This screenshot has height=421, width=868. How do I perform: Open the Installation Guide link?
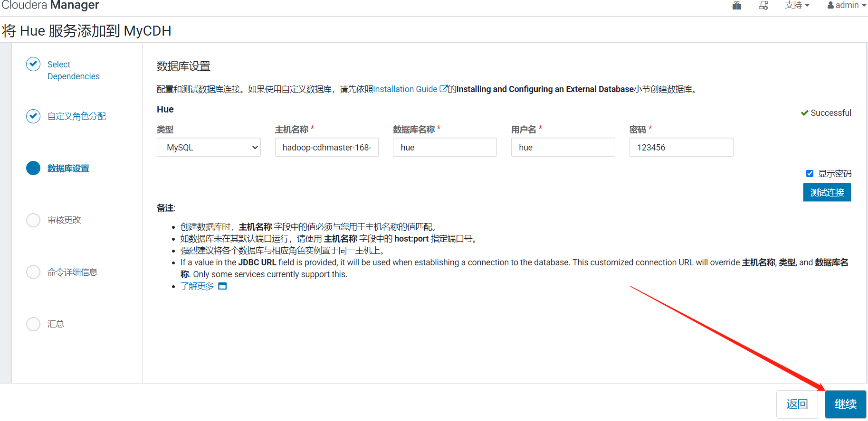click(405, 89)
